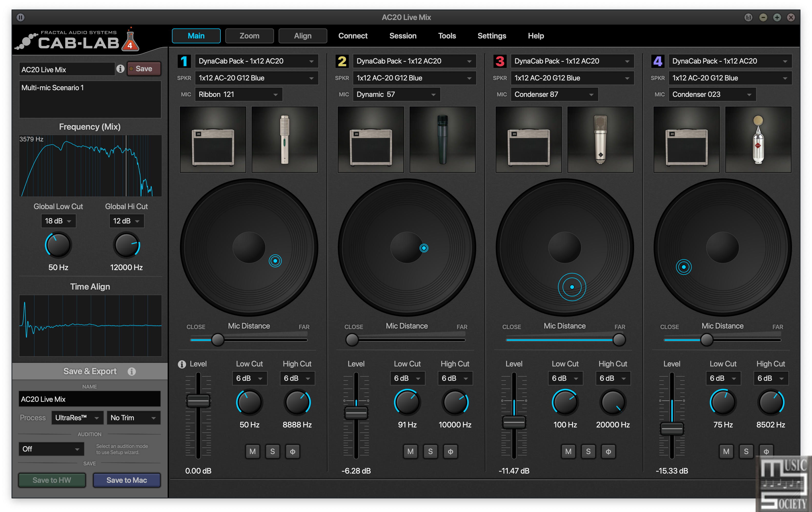Screen dimensions: 812x512
Task: Click channel 3 AC20 cabinet image
Action: (529, 140)
